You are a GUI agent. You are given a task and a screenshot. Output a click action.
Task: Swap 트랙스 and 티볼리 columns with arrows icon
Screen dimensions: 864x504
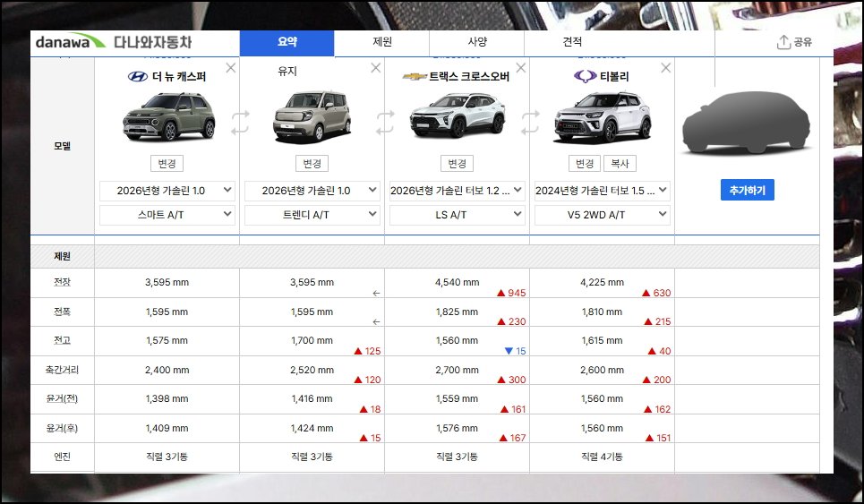click(x=529, y=123)
